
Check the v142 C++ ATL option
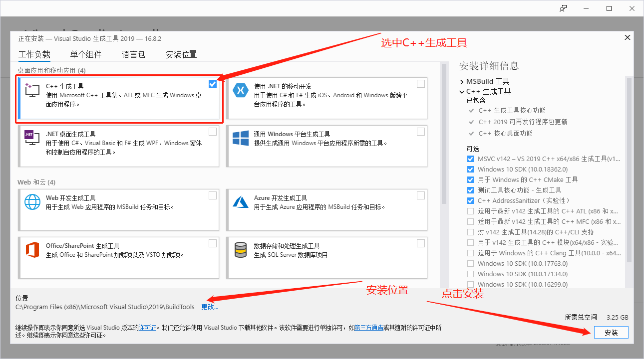pyautogui.click(x=470, y=211)
